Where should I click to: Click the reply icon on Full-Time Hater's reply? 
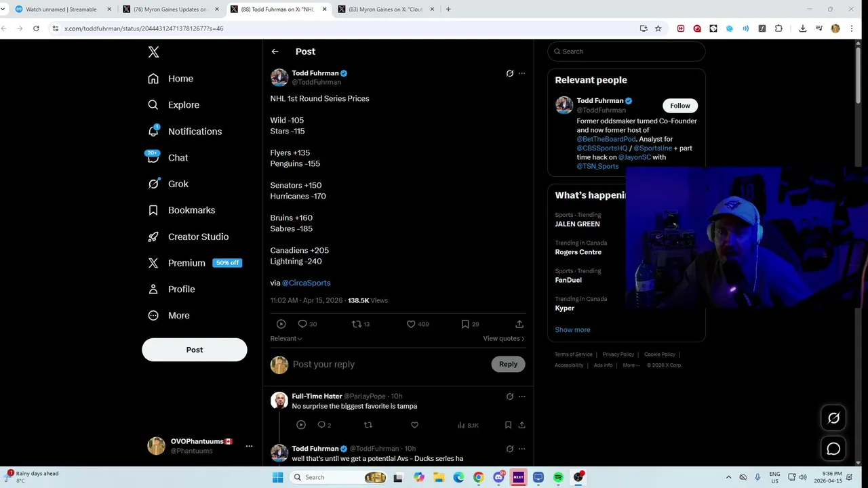point(322,425)
